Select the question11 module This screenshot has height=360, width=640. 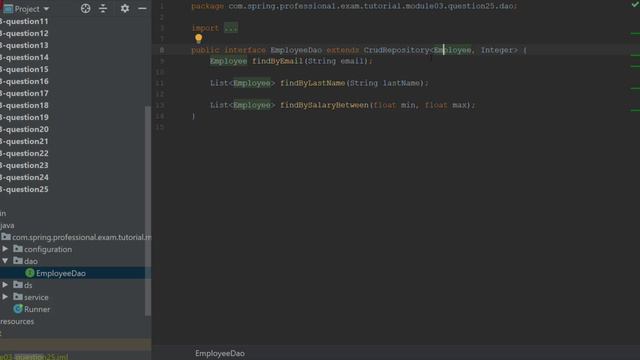pos(24,21)
